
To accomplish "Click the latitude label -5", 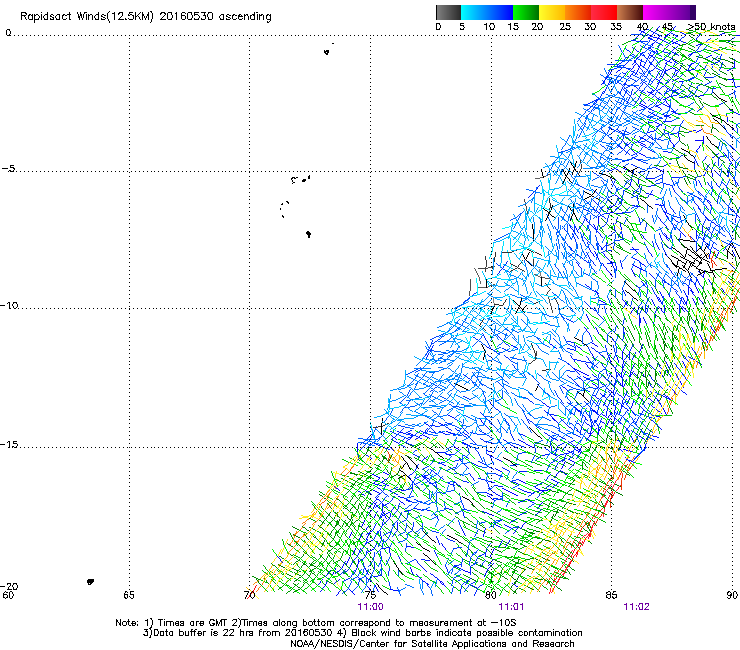I will (x=9, y=169).
